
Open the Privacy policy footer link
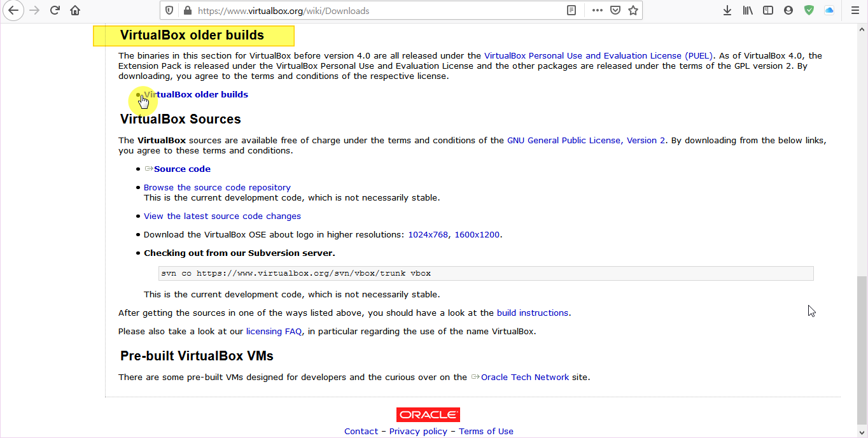[418, 431]
